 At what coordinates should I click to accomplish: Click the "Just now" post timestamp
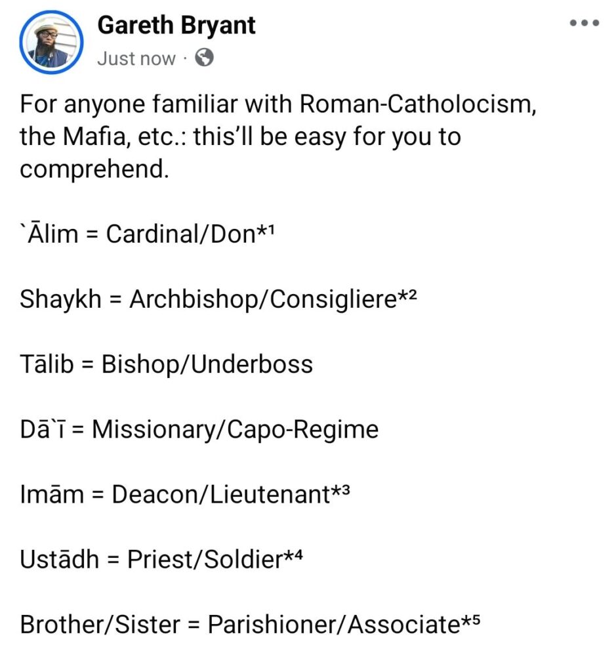click(x=136, y=58)
